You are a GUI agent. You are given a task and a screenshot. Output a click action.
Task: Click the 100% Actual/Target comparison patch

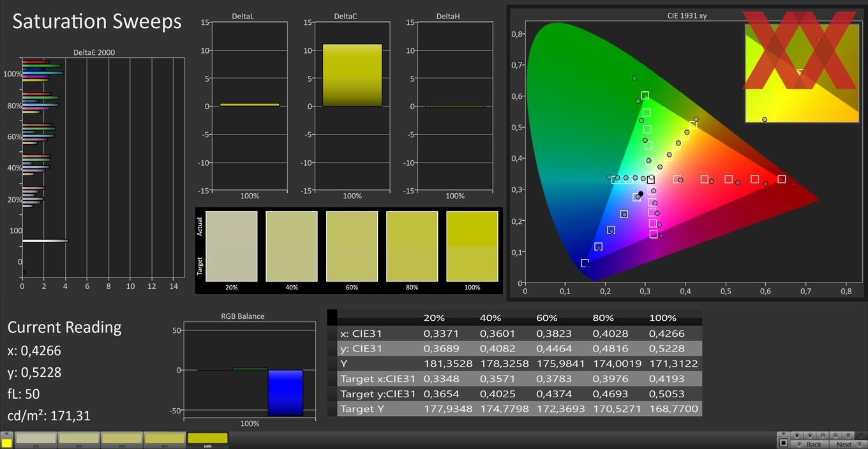472,246
